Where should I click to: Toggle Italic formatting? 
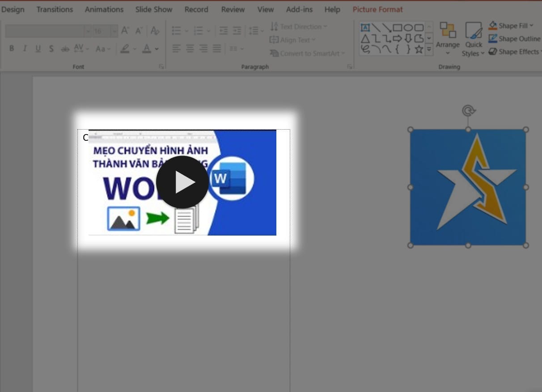(x=25, y=48)
